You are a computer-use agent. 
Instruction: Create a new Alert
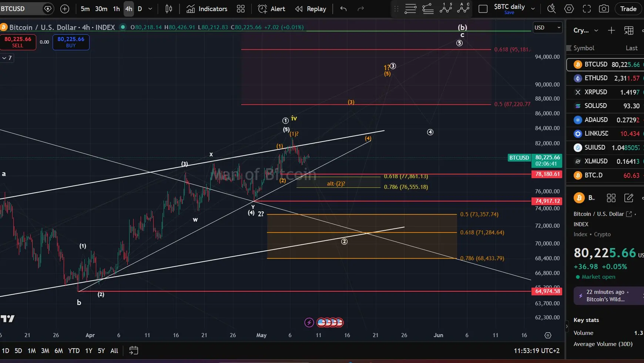coord(272,9)
